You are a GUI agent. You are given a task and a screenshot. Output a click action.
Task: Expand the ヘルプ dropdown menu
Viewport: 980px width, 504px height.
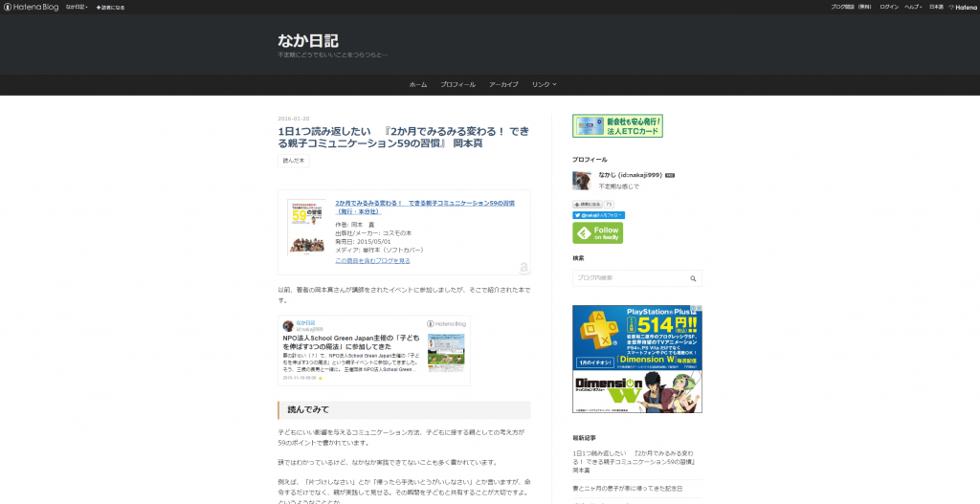[913, 7]
